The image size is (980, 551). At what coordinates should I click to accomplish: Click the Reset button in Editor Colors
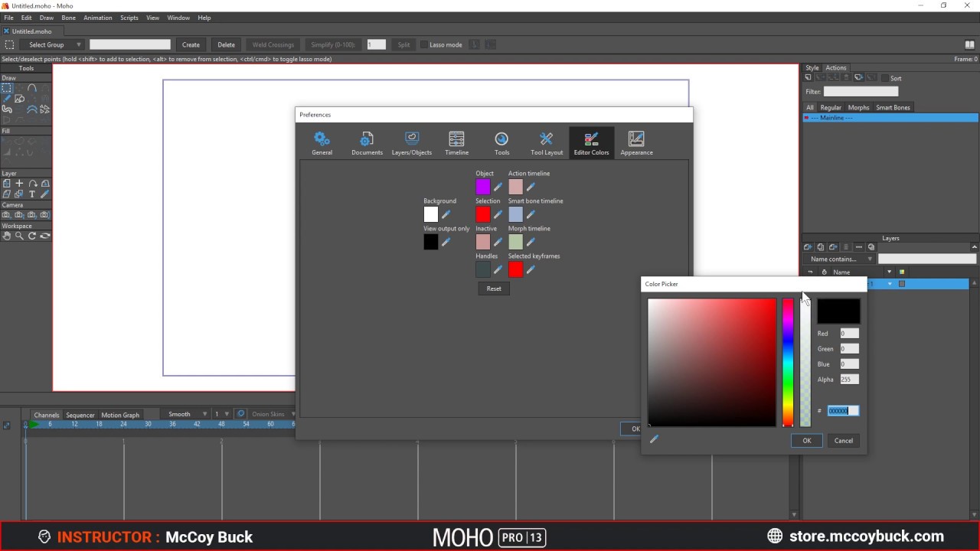coord(494,289)
